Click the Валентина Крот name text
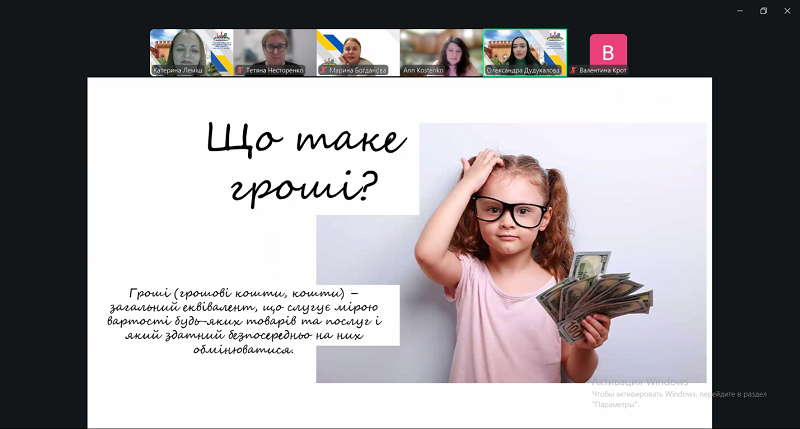 (603, 71)
